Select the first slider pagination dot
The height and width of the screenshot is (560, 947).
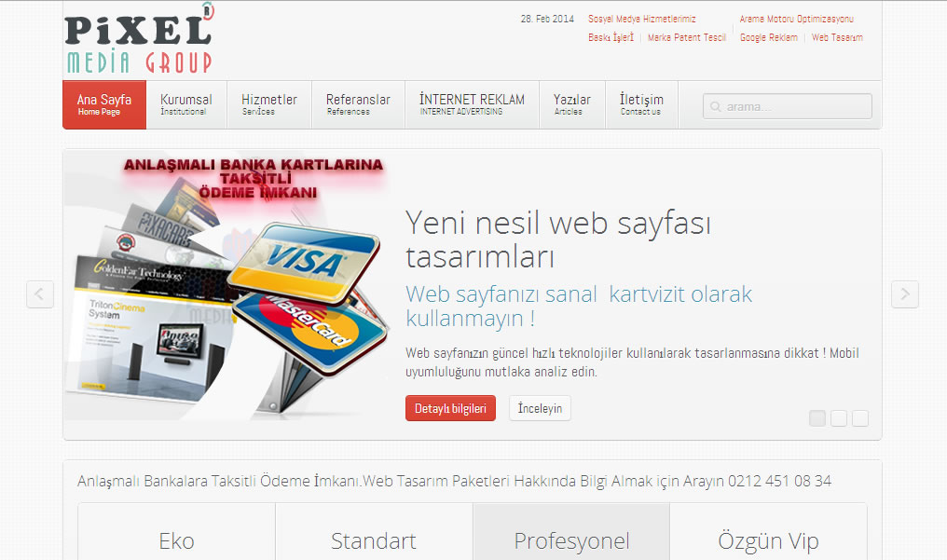pyautogui.click(x=817, y=418)
